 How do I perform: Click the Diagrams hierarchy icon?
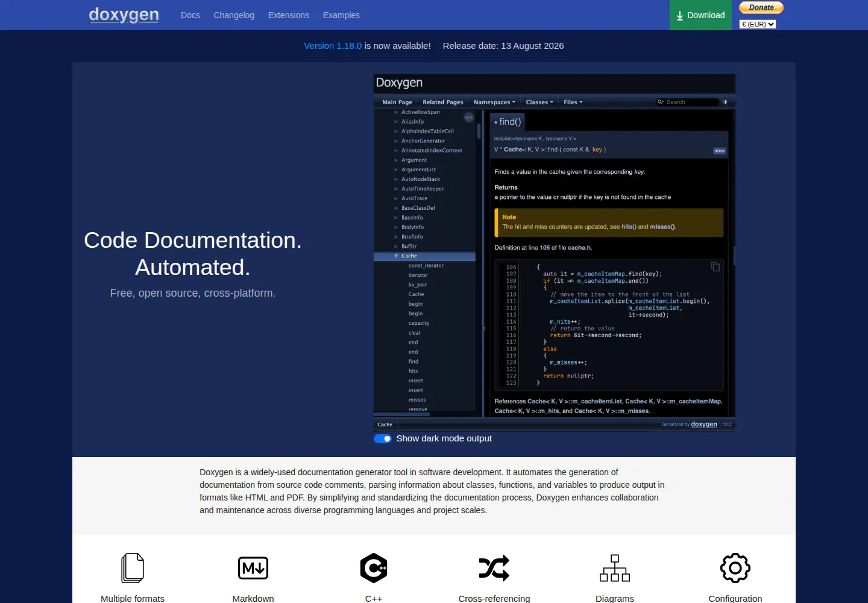(x=615, y=568)
